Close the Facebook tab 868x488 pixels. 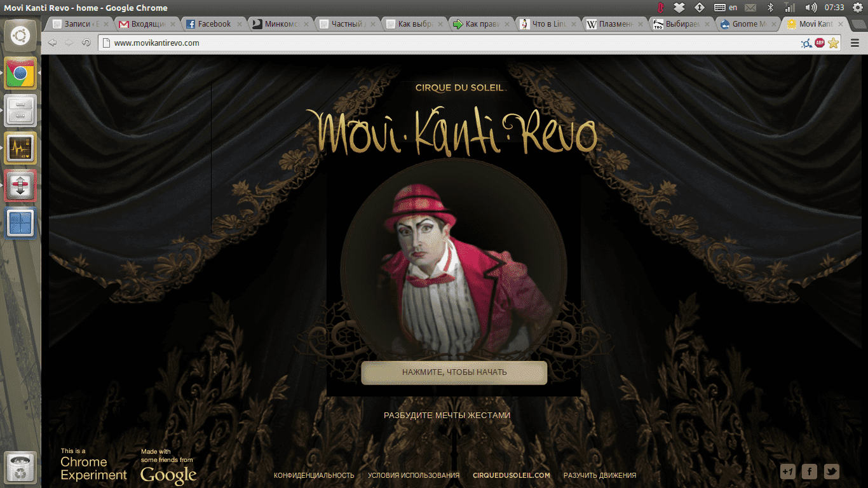(x=240, y=24)
